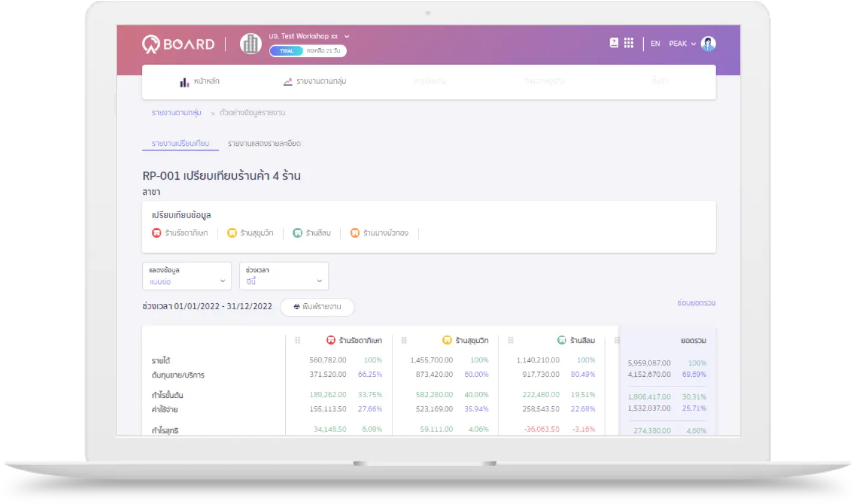The image size is (856, 504).
Task: Click the ร้านสุขุมวิท store name in the เปรียบเทียบข้อมูล card
Action: pos(257,233)
